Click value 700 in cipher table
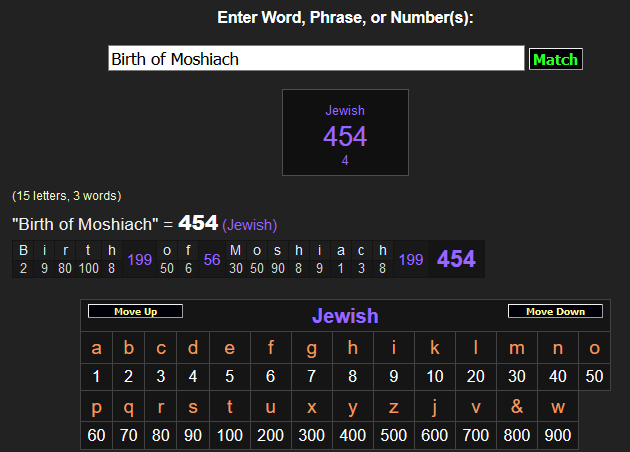Image resolution: width=630 pixels, height=452 pixels. pyautogui.click(x=476, y=435)
